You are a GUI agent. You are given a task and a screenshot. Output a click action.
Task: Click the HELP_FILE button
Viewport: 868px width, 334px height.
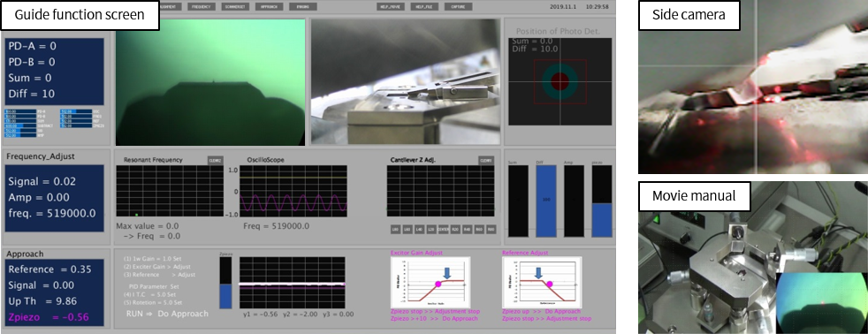click(x=424, y=7)
